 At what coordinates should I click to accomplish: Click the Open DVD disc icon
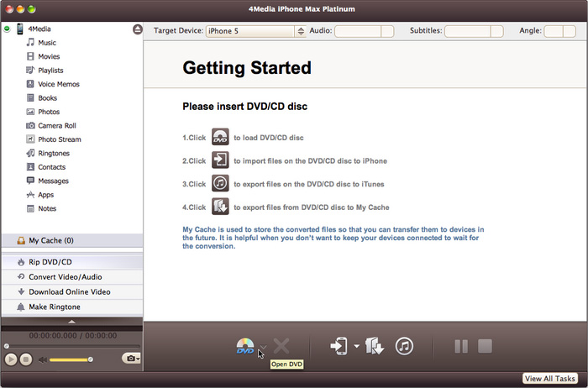point(244,346)
